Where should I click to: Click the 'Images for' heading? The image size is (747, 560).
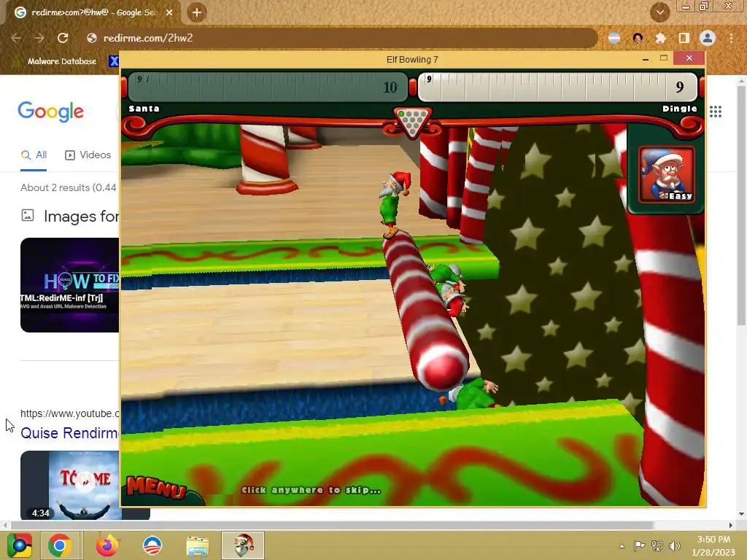pos(81,216)
